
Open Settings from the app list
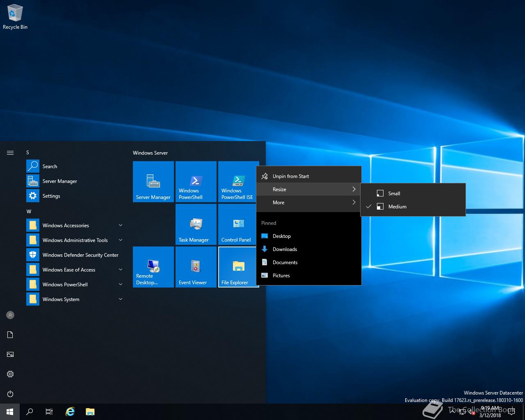[75, 196]
